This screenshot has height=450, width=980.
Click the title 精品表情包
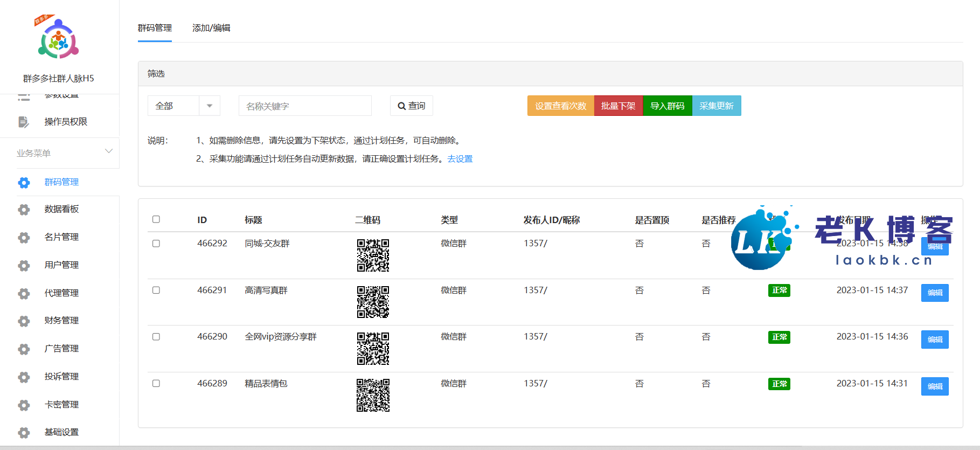pos(266,384)
